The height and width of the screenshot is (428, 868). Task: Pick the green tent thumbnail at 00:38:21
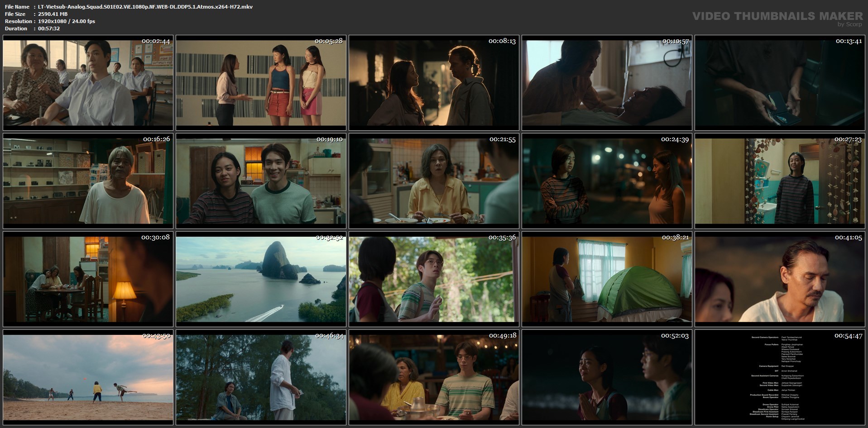pyautogui.click(x=607, y=279)
